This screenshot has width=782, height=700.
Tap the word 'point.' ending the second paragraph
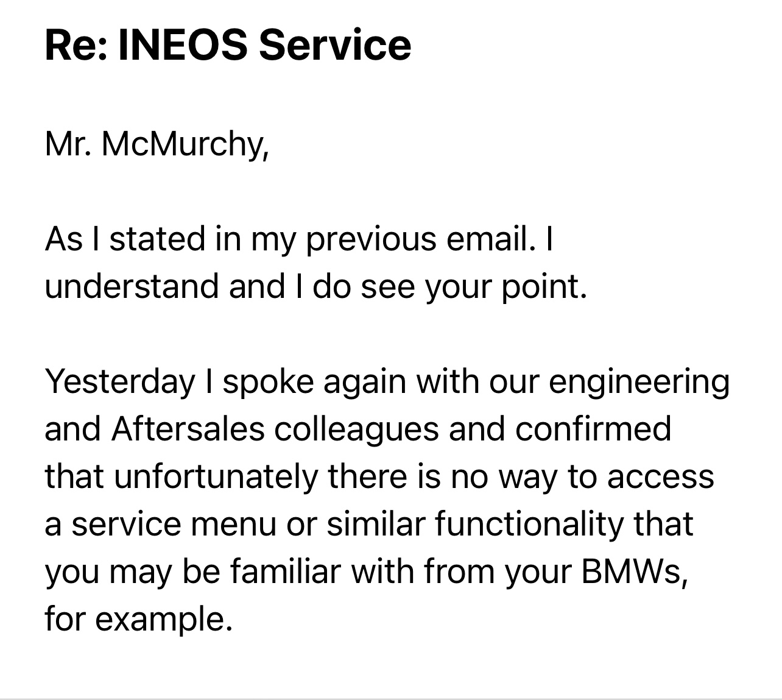click(544, 287)
